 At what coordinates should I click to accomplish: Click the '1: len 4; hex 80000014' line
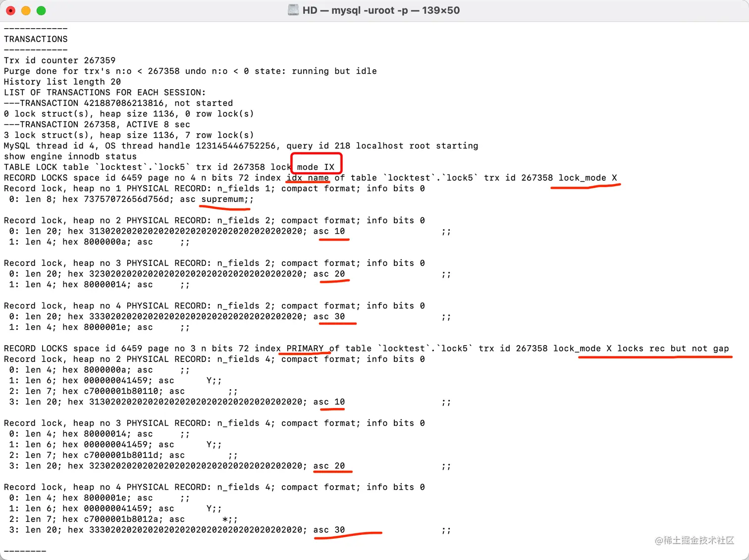click(99, 285)
